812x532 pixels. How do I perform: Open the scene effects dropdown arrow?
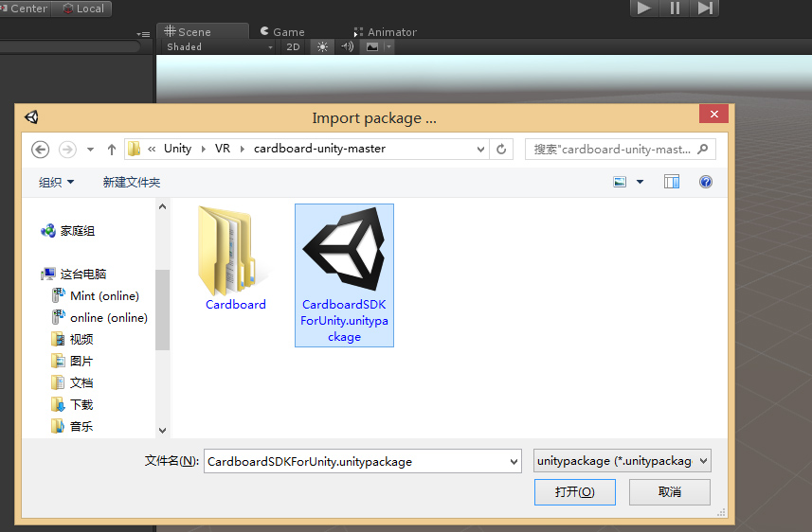(x=388, y=46)
